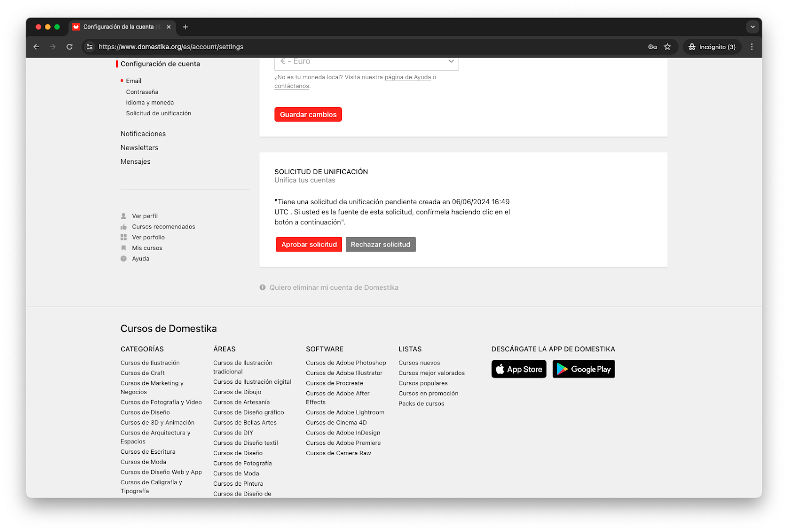
Task: Click the thumbs-up icon beside Cursos recomendados
Action: click(124, 227)
